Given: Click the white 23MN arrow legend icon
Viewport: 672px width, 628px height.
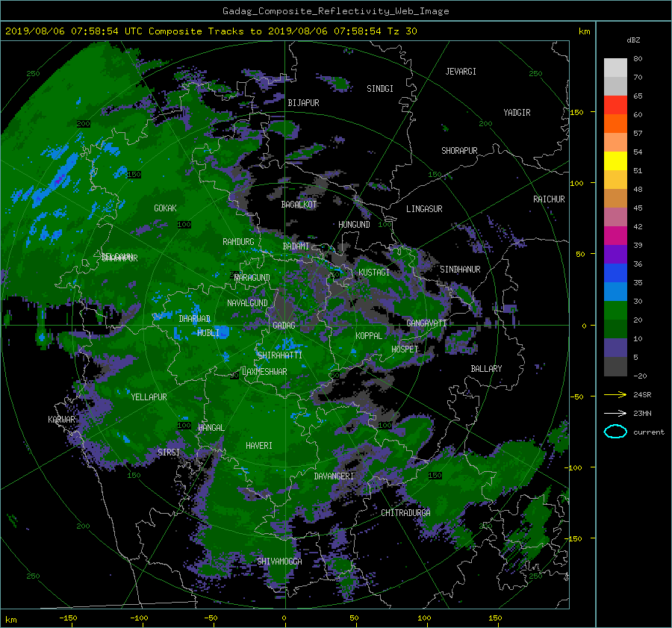Looking at the screenshot, I should tap(615, 413).
